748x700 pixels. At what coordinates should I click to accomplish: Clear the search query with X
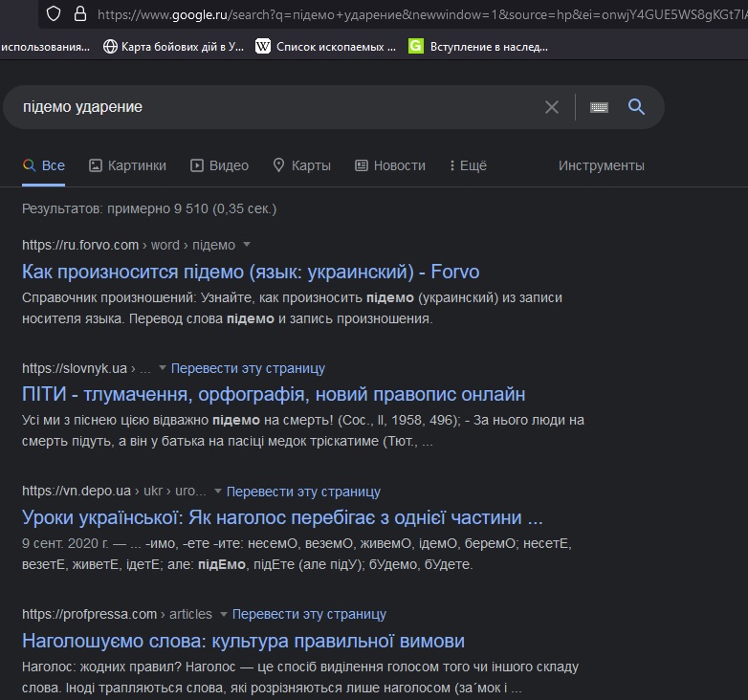[552, 107]
